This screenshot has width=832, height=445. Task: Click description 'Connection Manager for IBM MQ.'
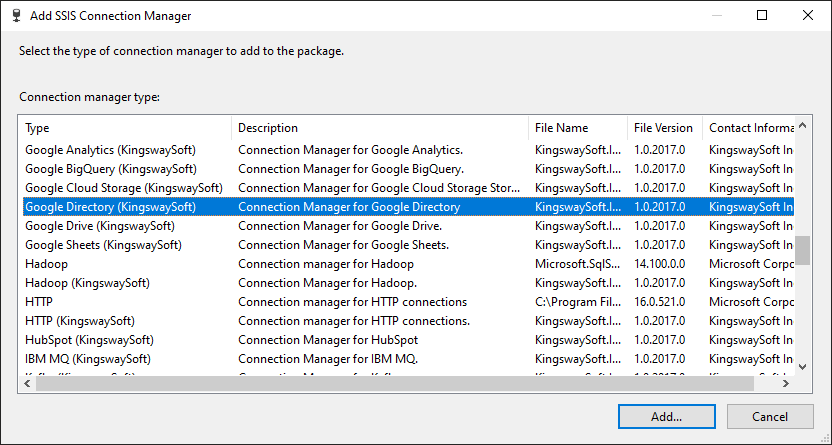click(x=328, y=359)
